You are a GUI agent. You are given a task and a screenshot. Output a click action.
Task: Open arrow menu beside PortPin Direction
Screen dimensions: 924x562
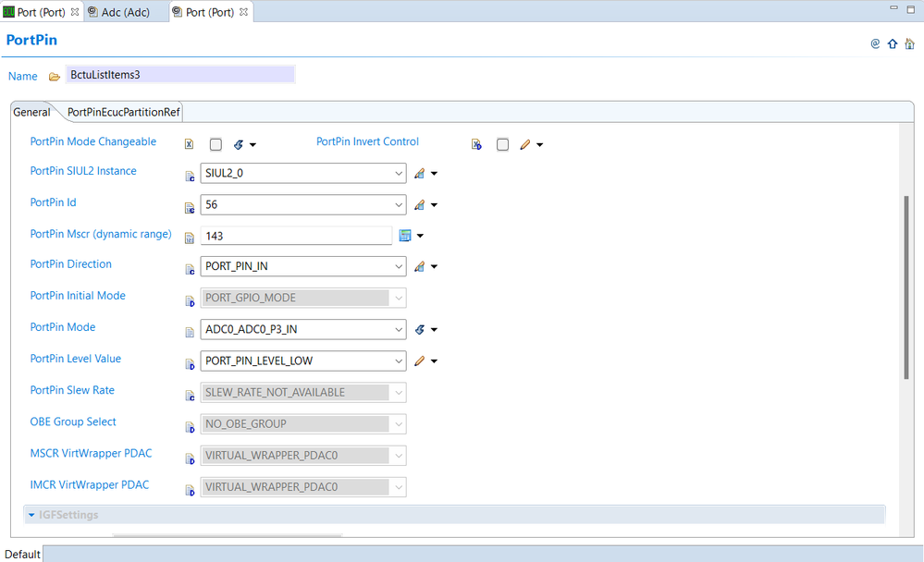(435, 267)
